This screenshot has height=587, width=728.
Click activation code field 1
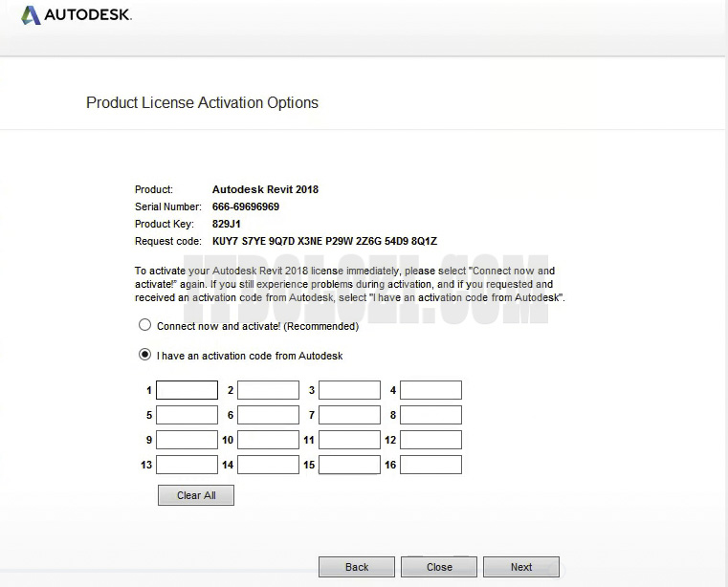click(187, 390)
